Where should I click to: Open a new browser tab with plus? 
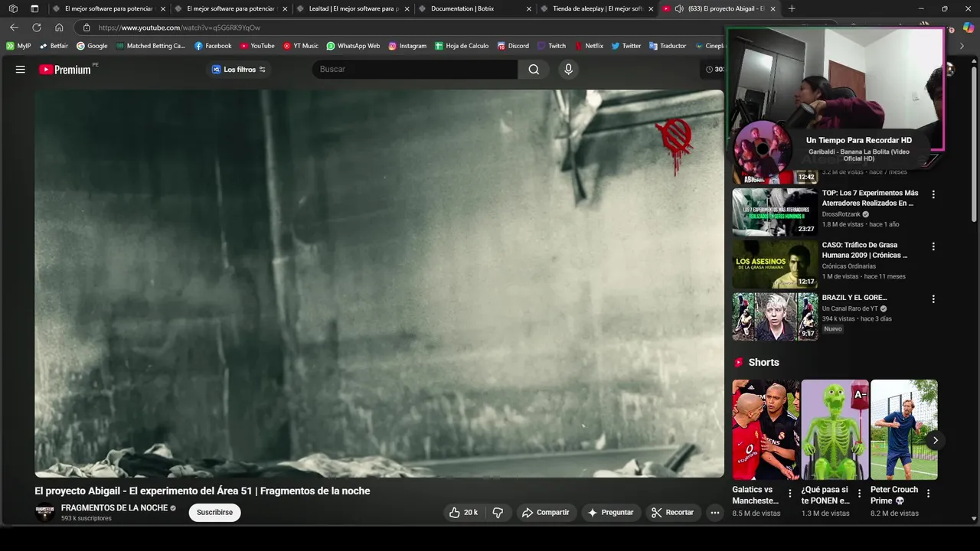(792, 8)
